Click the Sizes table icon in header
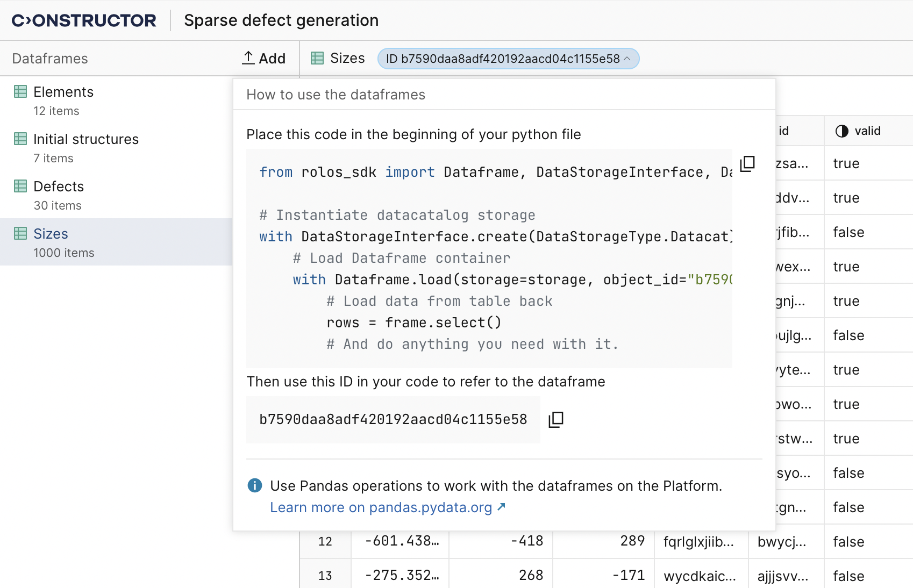 click(x=317, y=58)
